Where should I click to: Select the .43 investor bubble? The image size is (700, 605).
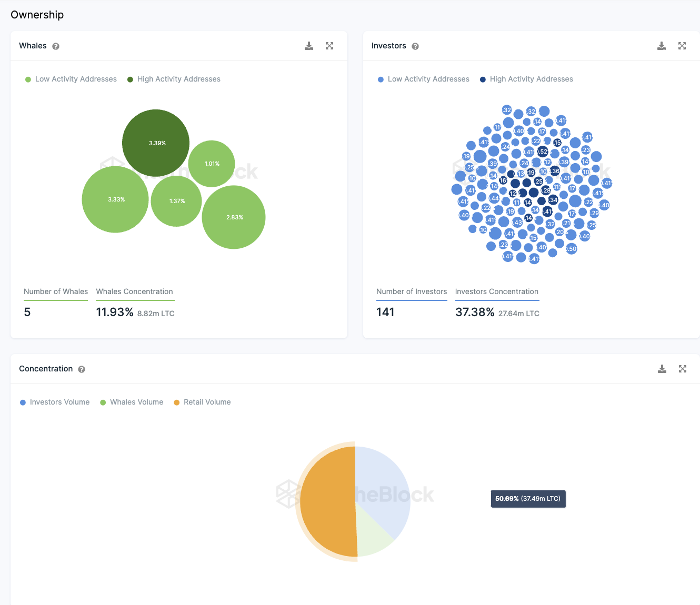pos(517,223)
